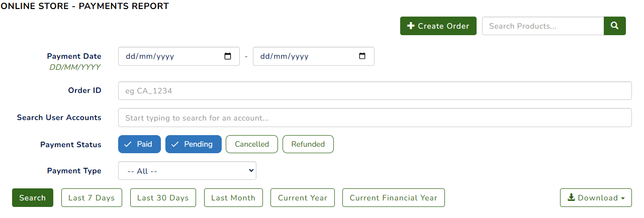Toggle the Paid payment status filter
644x218 pixels.
pyautogui.click(x=139, y=144)
